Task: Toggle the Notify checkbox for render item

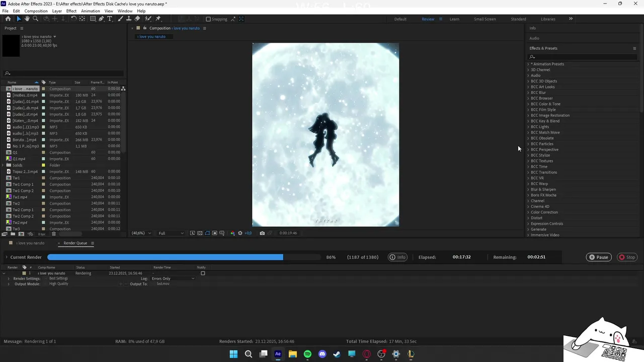Action: pos(203,273)
